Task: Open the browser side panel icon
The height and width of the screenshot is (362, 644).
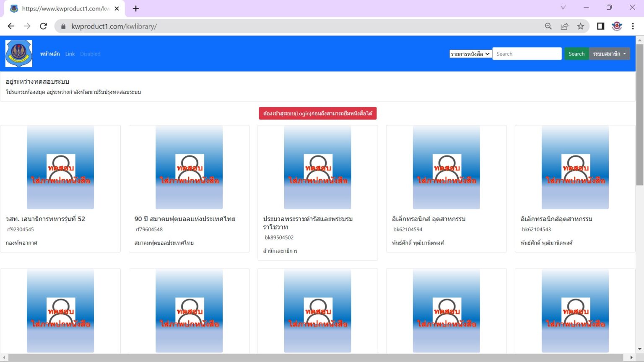Action: click(600, 26)
